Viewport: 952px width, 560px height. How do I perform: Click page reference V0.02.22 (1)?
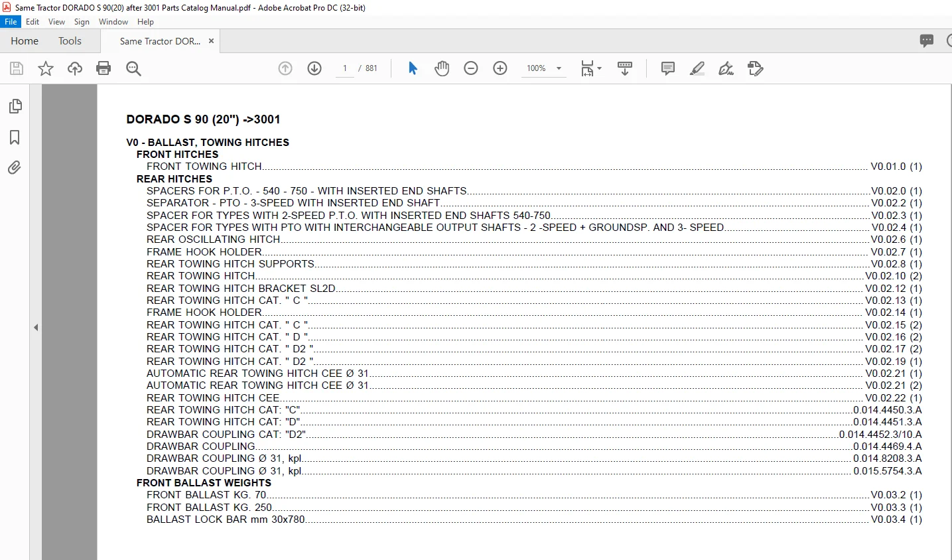pos(894,398)
